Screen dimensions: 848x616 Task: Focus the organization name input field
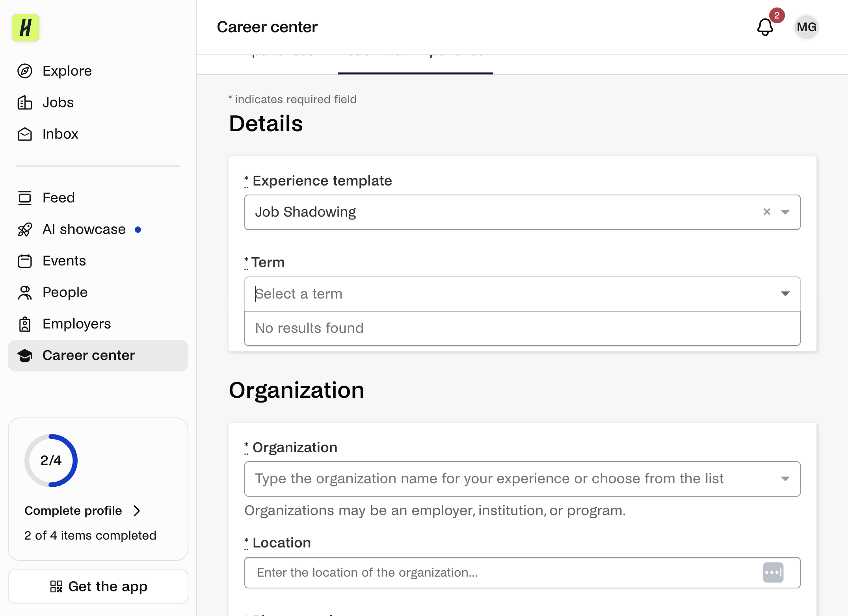tap(522, 479)
